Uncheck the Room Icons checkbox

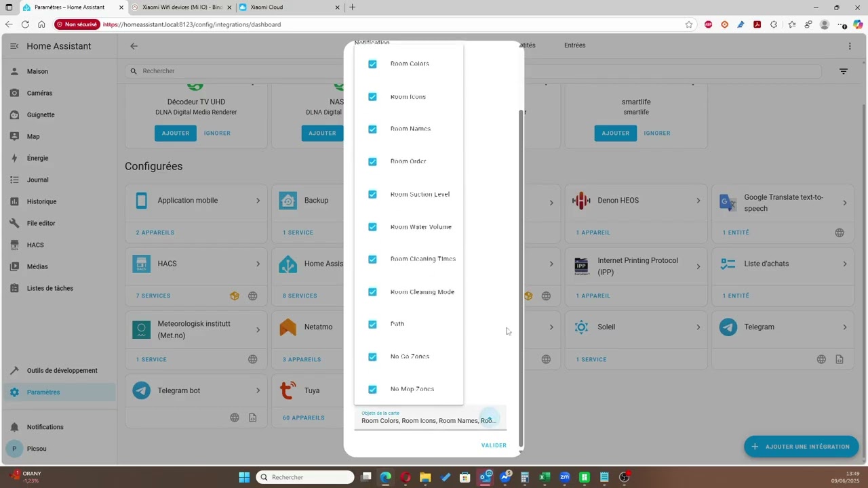[x=372, y=97]
